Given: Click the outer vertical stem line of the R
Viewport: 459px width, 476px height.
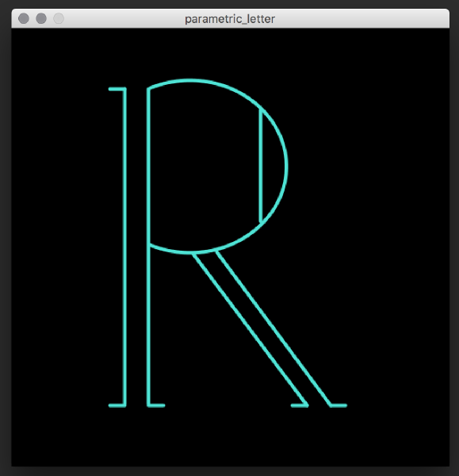Looking at the screenshot, I should [x=124, y=247].
